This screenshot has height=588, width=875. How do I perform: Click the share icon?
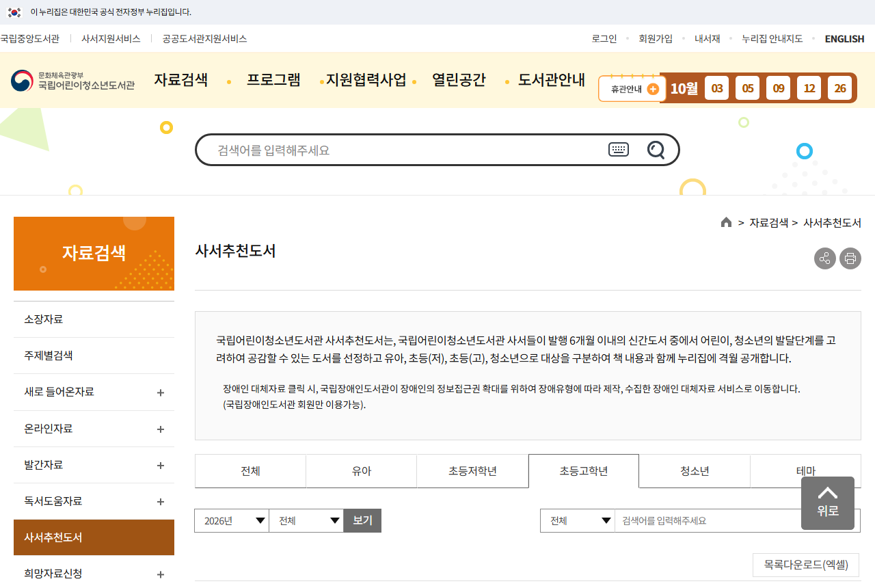(825, 258)
